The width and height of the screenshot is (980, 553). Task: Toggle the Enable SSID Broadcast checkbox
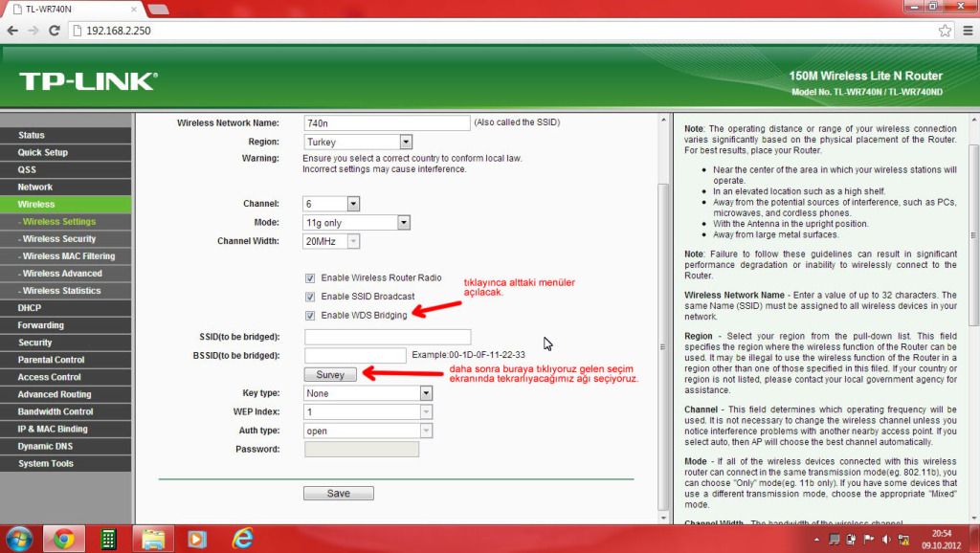click(x=310, y=297)
